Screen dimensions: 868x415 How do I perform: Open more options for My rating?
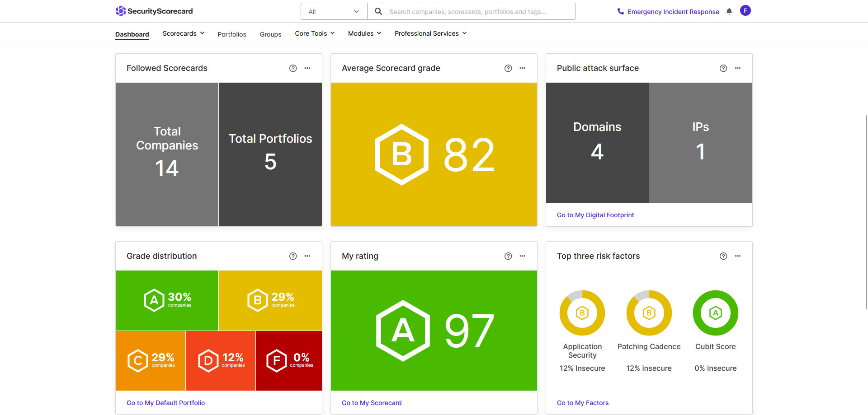[x=523, y=256]
